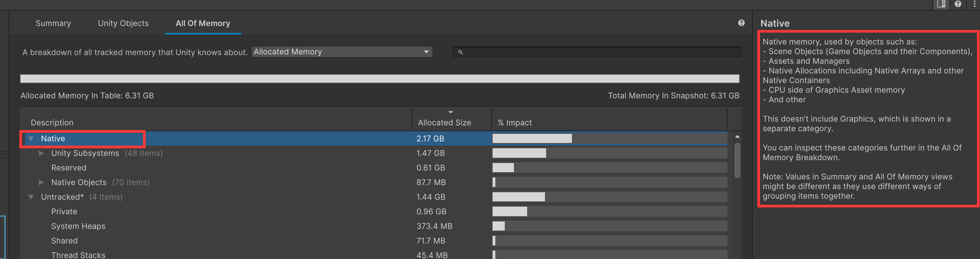Switch to the Summary tab
Viewport: 980px width, 259px height.
[53, 23]
